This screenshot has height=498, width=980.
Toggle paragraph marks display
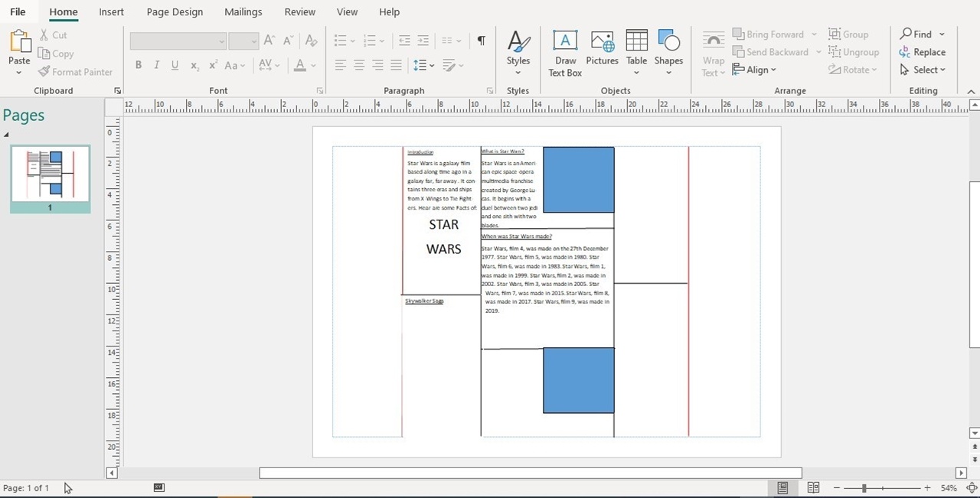(481, 41)
